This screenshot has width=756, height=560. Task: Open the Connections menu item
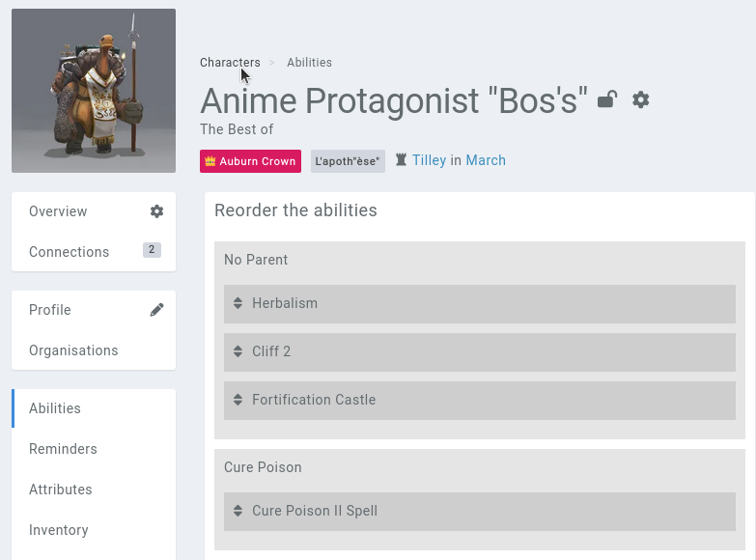tap(70, 252)
